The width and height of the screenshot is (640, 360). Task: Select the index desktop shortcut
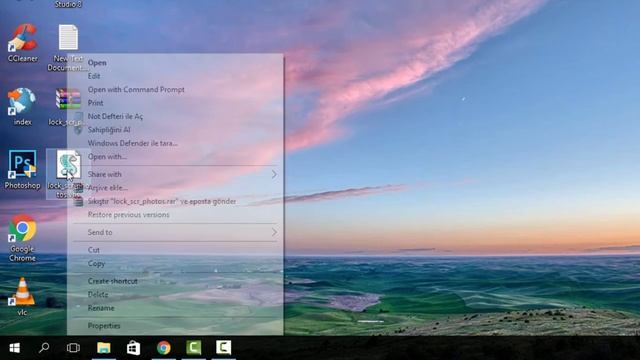click(x=22, y=107)
